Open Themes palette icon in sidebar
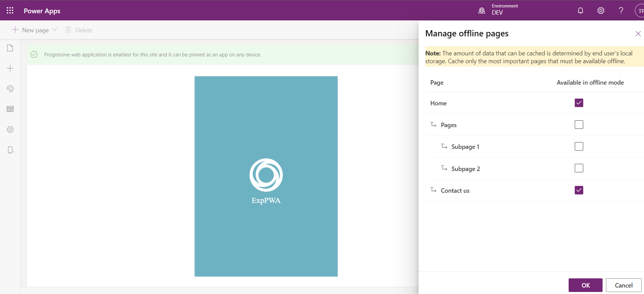Viewport: 644px width, 294px height. pyautogui.click(x=10, y=89)
